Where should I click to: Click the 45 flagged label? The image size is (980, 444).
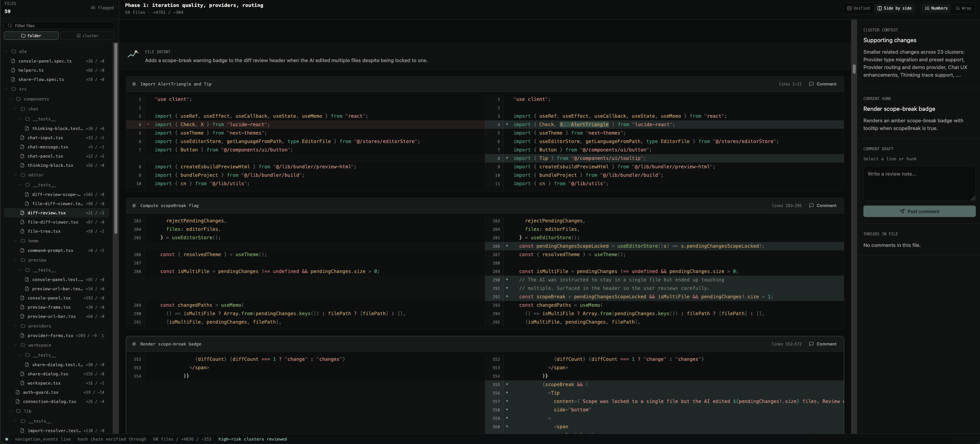[x=102, y=8]
